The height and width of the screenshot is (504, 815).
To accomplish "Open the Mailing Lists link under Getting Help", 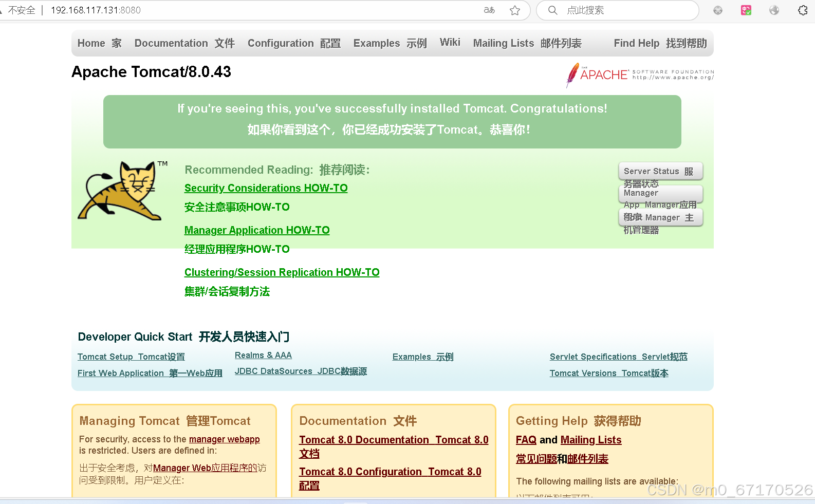I will 591,440.
